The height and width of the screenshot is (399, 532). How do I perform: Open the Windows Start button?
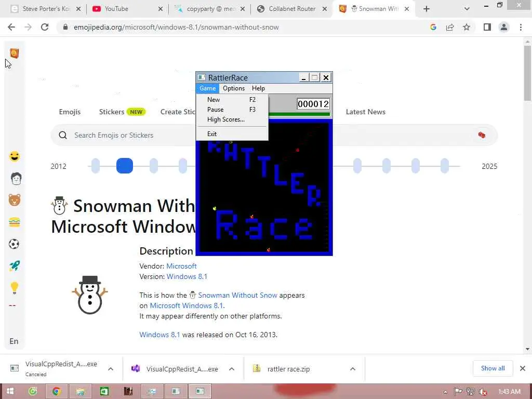tap(10, 391)
